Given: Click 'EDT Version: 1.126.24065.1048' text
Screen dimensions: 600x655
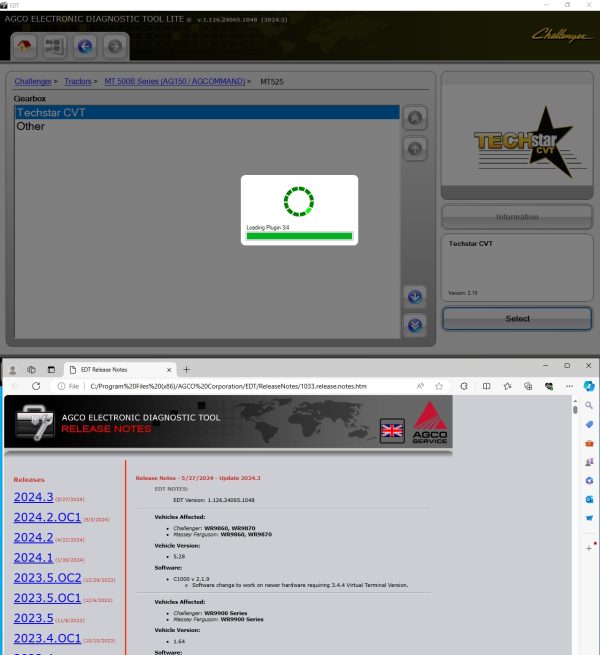Looking at the screenshot, I should [214, 500].
